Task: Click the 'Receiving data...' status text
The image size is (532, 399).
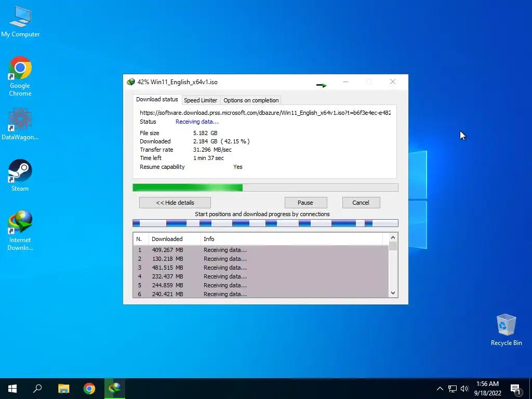Action: pyautogui.click(x=197, y=122)
